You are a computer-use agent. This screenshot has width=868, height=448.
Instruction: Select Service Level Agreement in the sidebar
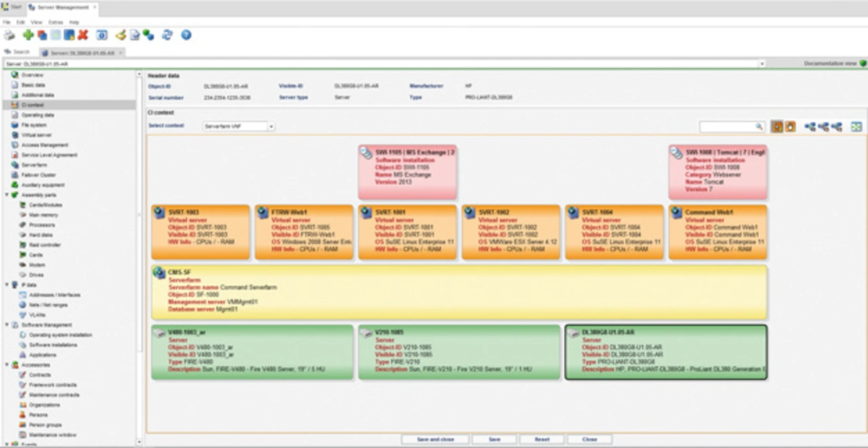point(49,155)
